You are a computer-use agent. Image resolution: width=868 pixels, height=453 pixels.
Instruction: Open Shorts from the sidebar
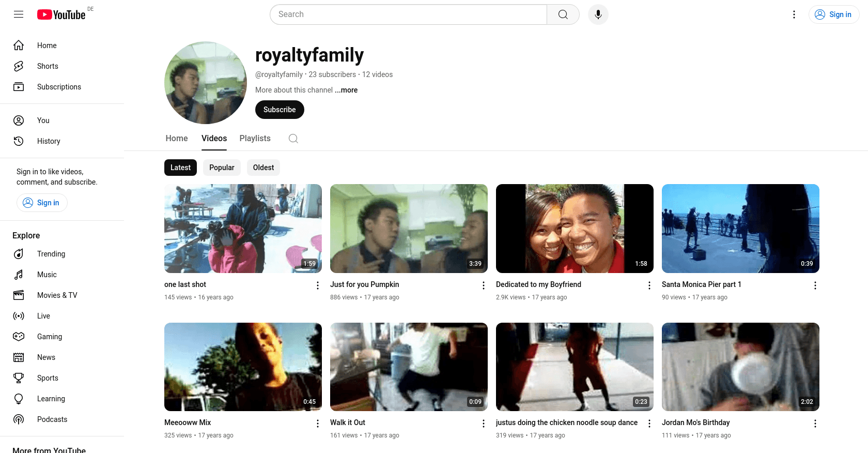[48, 66]
